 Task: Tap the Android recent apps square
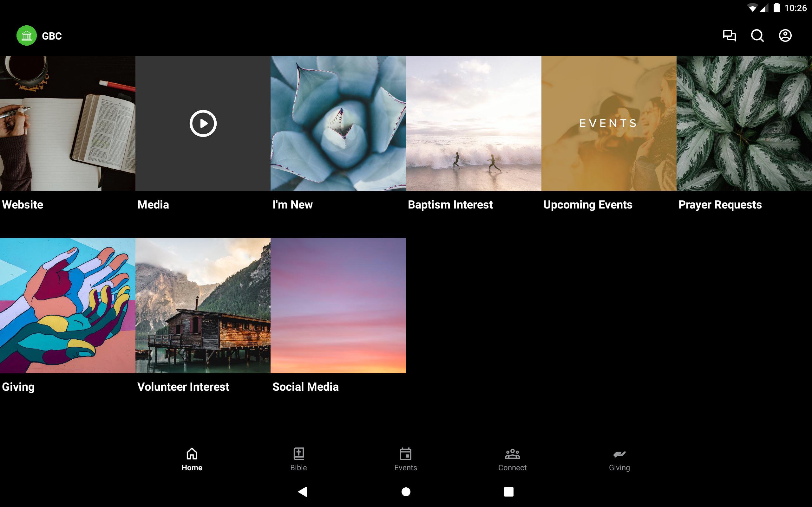[x=508, y=491]
